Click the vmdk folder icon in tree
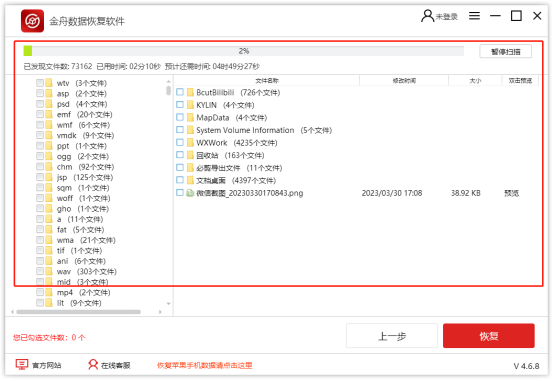554x381 pixels. click(x=49, y=135)
